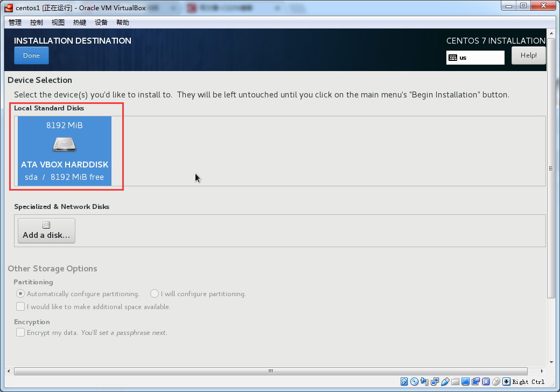Click the mouse integration status icon
The width and height of the screenshot is (560, 392).
point(496,382)
